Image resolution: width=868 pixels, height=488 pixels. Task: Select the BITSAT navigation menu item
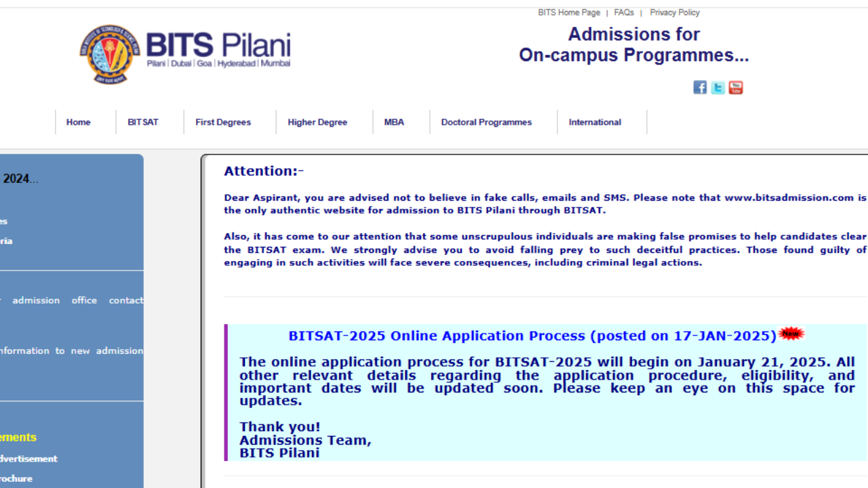(x=142, y=122)
